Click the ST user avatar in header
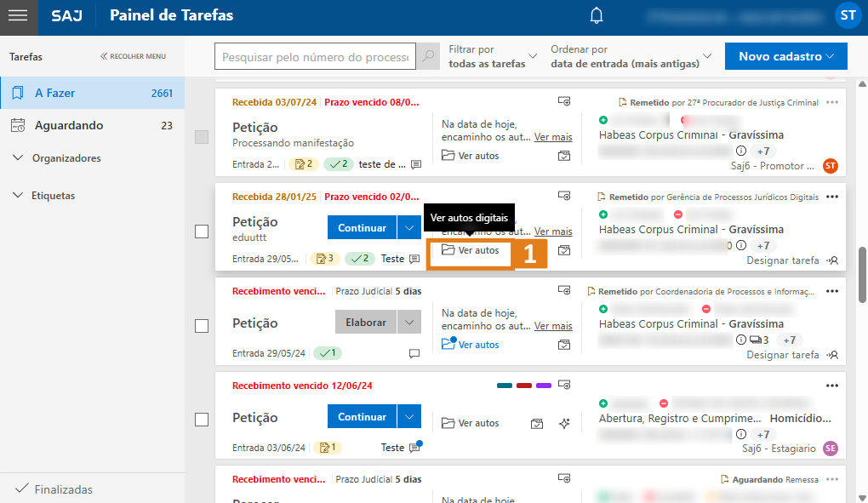 (847, 15)
